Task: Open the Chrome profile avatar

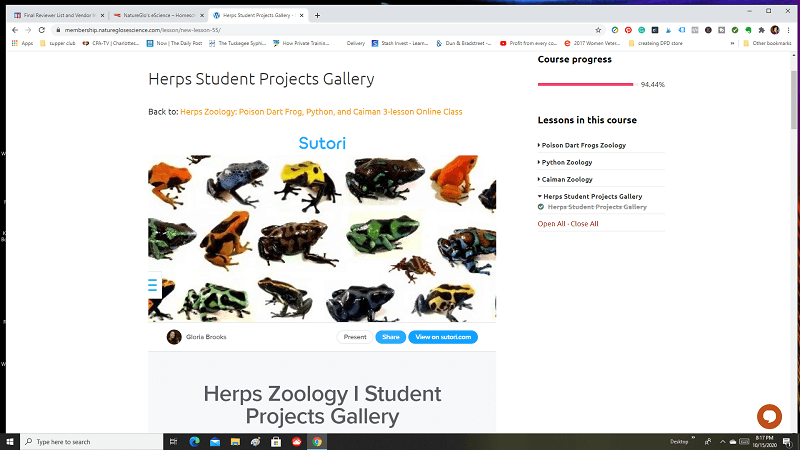Action: point(775,30)
